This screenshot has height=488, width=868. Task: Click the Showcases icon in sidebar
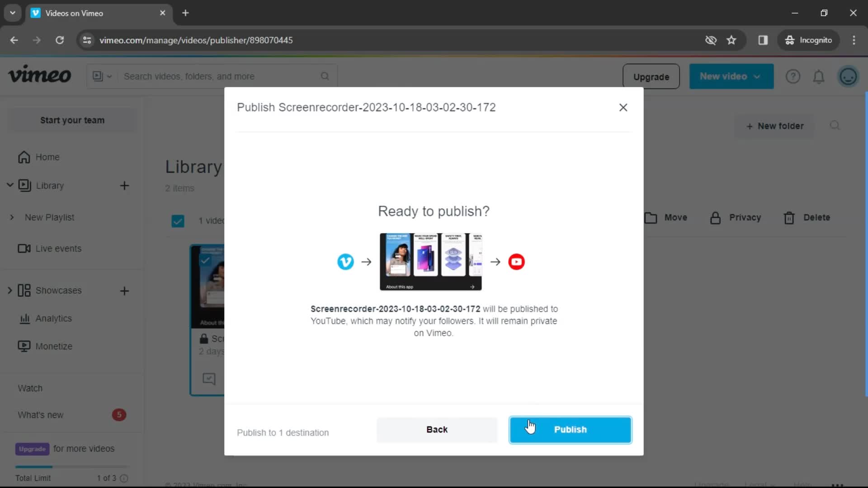click(x=24, y=290)
